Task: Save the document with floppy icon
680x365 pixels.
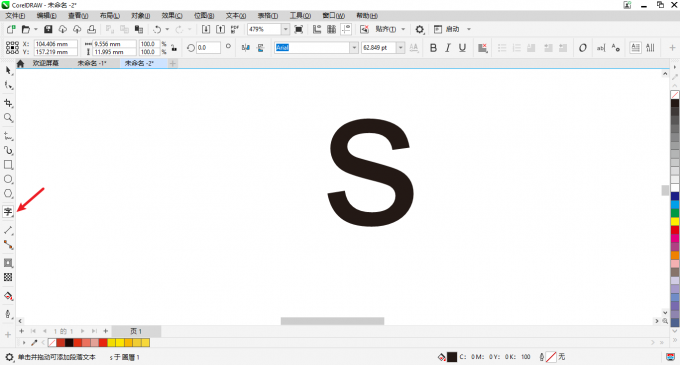Action: pyautogui.click(x=48, y=29)
